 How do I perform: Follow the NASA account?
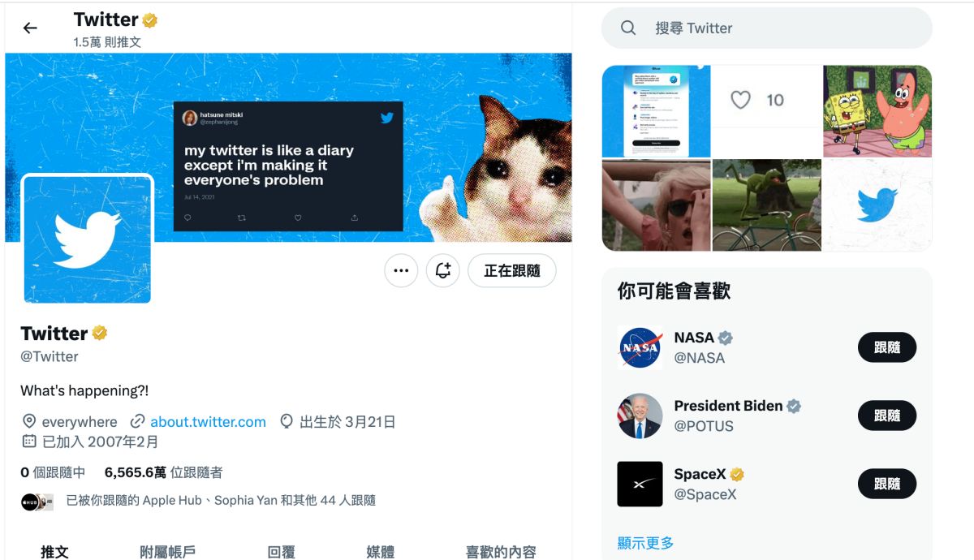click(886, 347)
